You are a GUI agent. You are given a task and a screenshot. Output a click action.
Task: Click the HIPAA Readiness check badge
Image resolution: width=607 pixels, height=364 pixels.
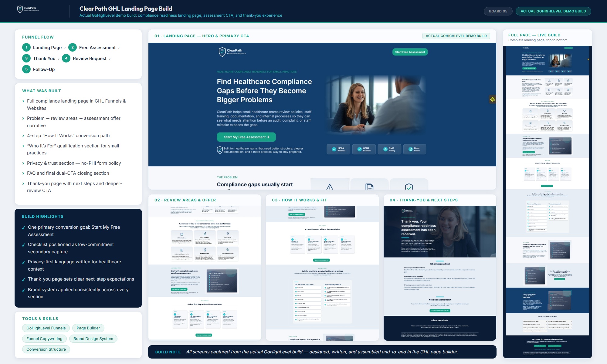[x=338, y=149]
